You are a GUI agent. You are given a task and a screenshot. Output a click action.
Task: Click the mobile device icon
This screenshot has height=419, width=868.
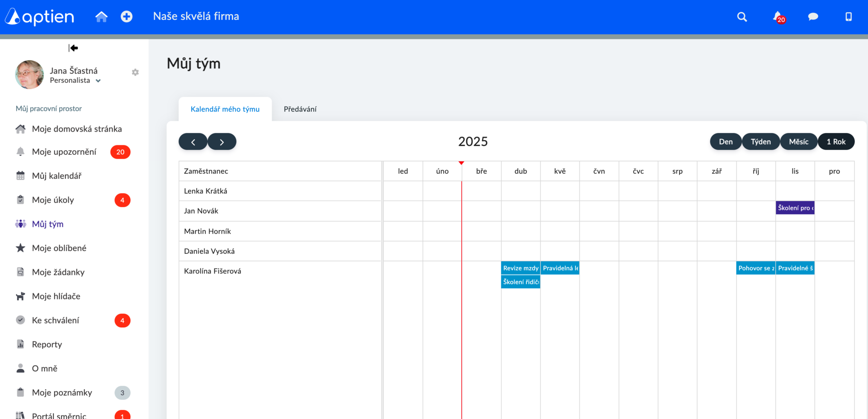[849, 17]
